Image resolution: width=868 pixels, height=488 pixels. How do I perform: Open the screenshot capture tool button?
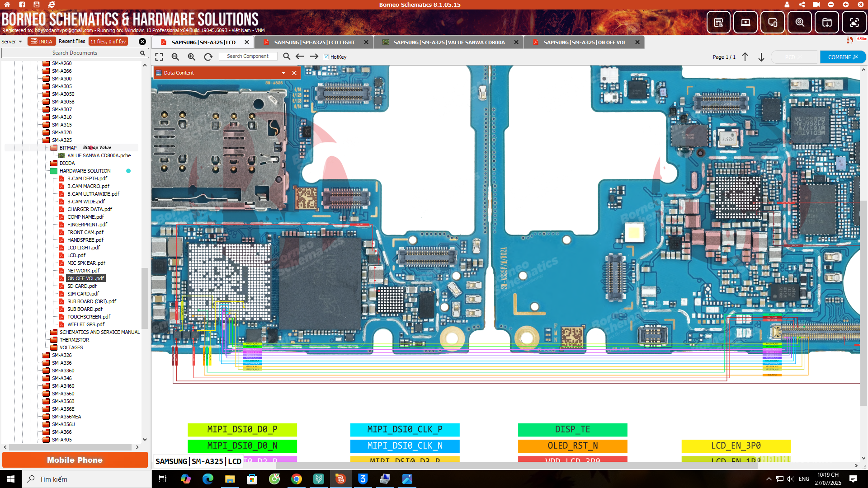(x=854, y=22)
